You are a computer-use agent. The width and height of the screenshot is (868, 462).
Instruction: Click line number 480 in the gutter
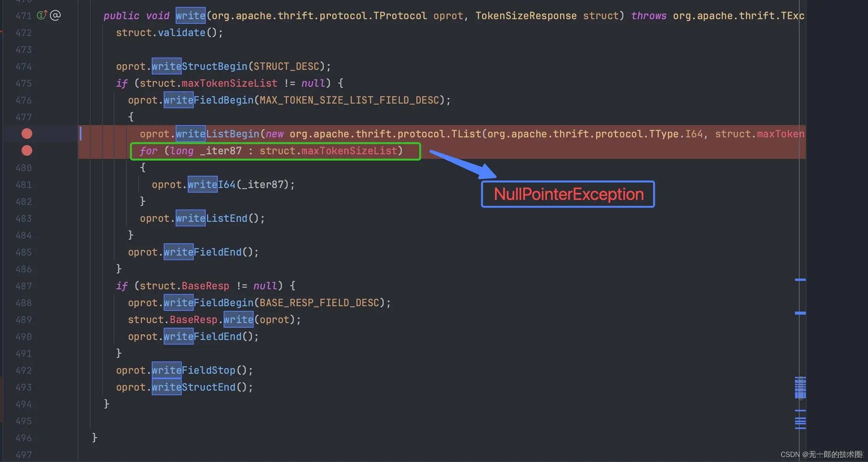point(23,168)
